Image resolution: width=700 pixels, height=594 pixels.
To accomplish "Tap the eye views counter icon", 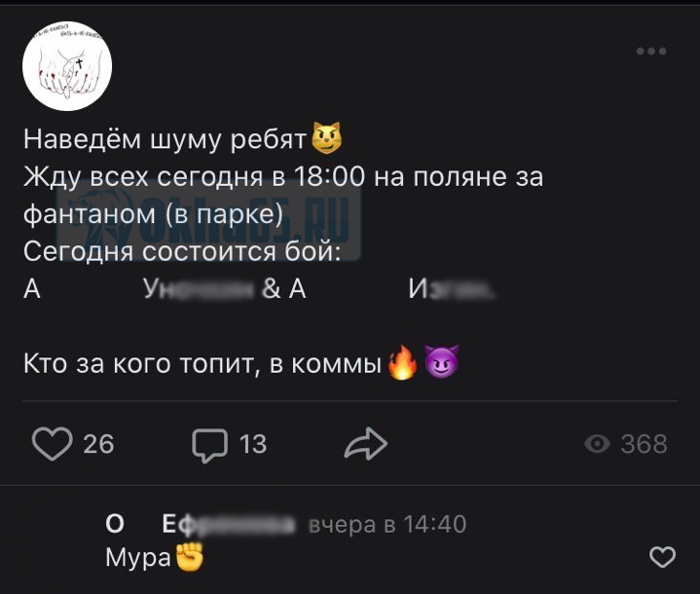I will click(597, 444).
